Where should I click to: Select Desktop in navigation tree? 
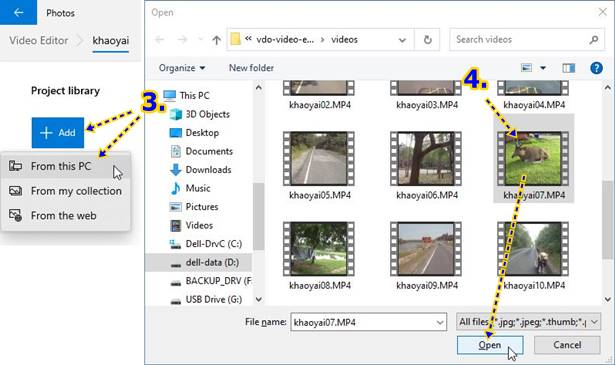pos(202,133)
